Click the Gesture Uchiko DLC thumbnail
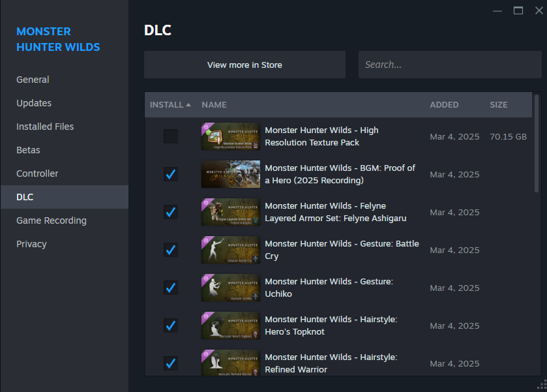This screenshot has width=547, height=392. coord(231,288)
